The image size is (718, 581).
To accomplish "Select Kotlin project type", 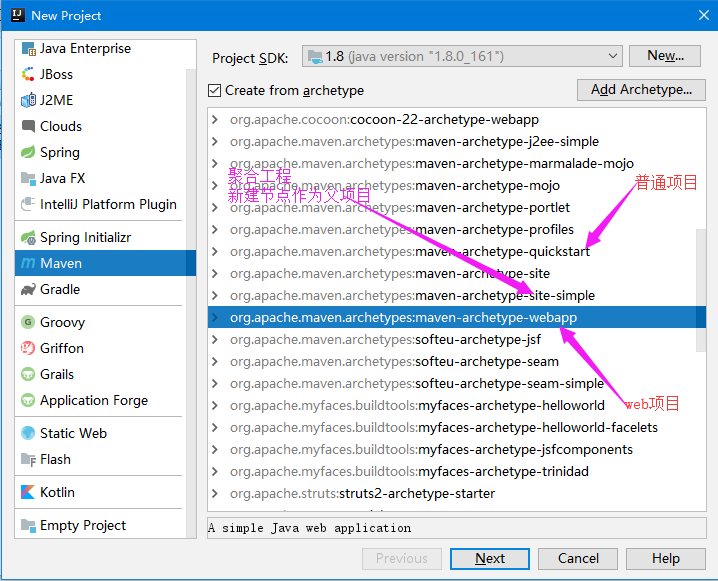I will coord(101,492).
